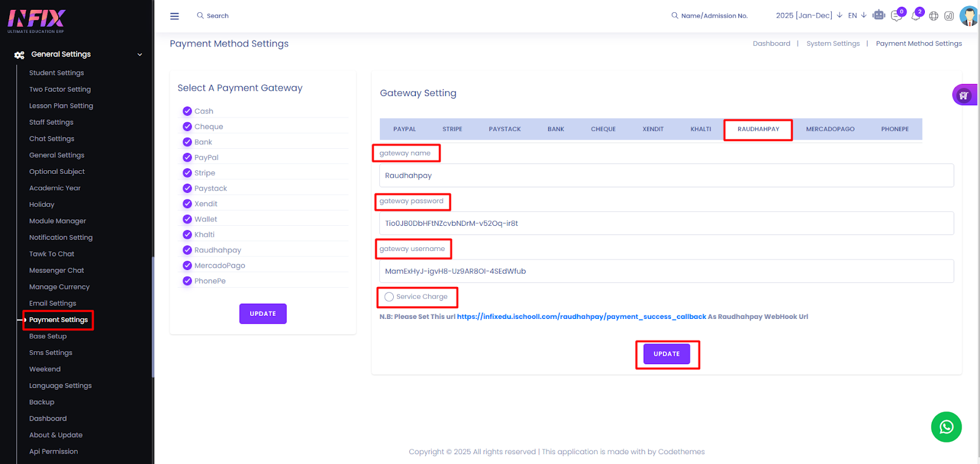Toggle the Cash gateway checkbox
Image resolution: width=980 pixels, height=464 pixels.
(187, 111)
